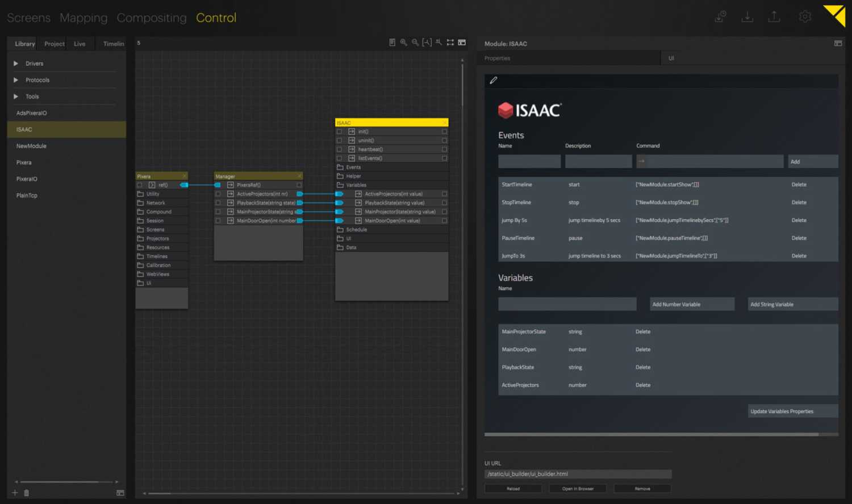Open the project download icon

(747, 16)
